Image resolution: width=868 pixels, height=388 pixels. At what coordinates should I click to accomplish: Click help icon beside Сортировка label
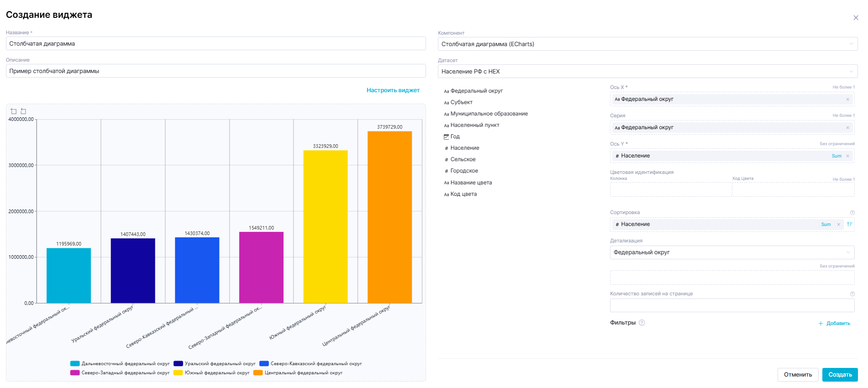[852, 213]
